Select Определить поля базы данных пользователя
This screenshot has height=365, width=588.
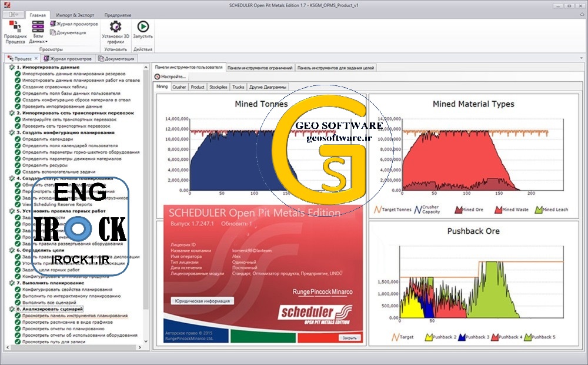pyautogui.click(x=71, y=94)
